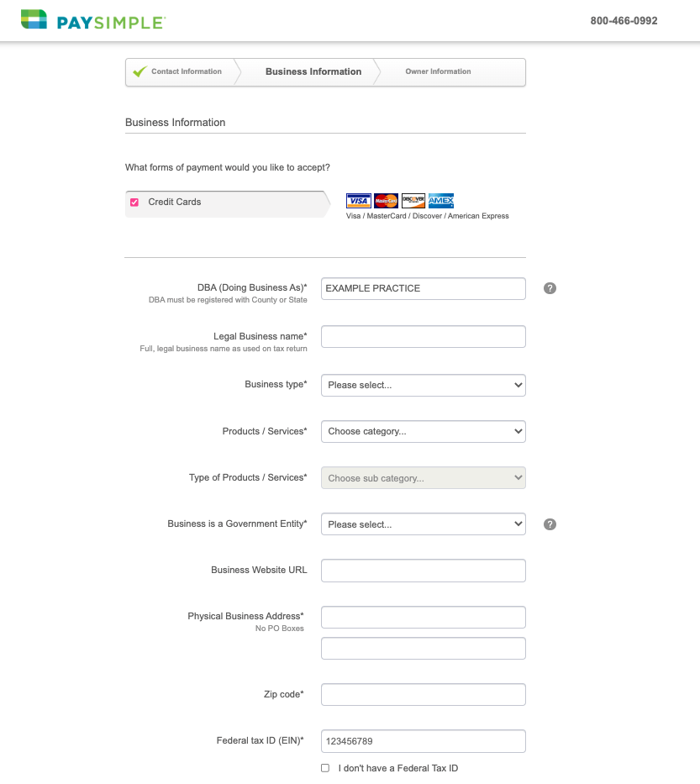Screen dimensions: 700x784
Task: Switch to the Owner Information step
Action: (x=438, y=71)
